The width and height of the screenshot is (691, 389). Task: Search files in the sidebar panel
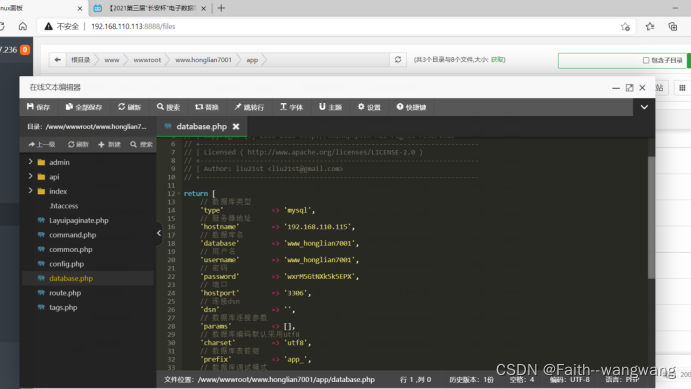point(141,144)
